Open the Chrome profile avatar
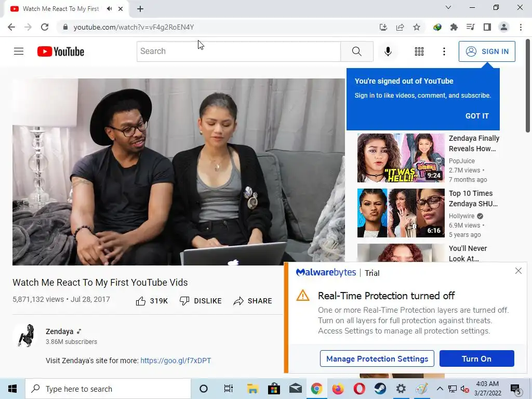532x399 pixels. click(x=504, y=27)
